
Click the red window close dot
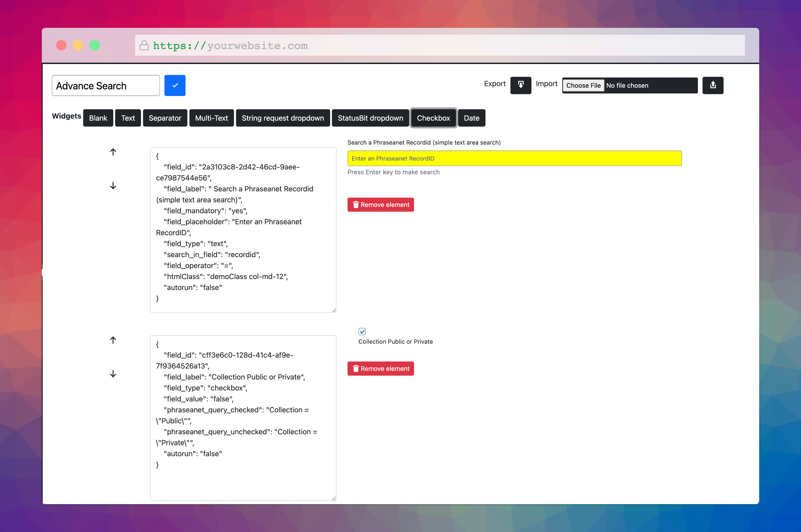click(x=61, y=45)
